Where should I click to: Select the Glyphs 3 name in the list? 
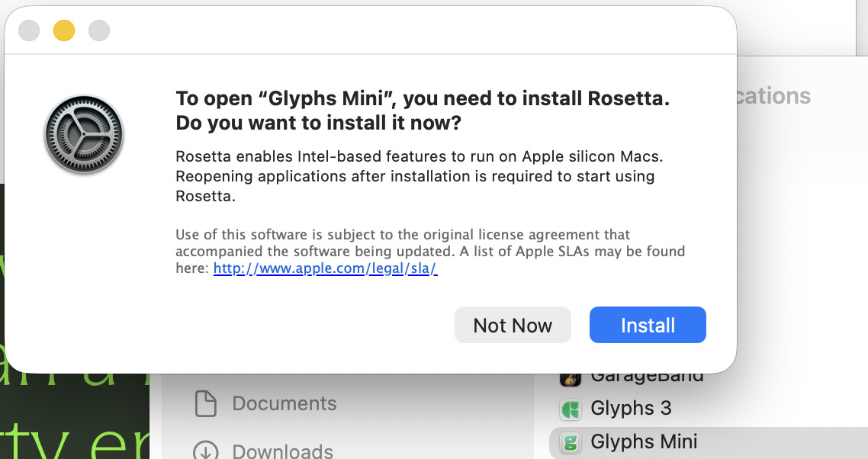point(631,409)
